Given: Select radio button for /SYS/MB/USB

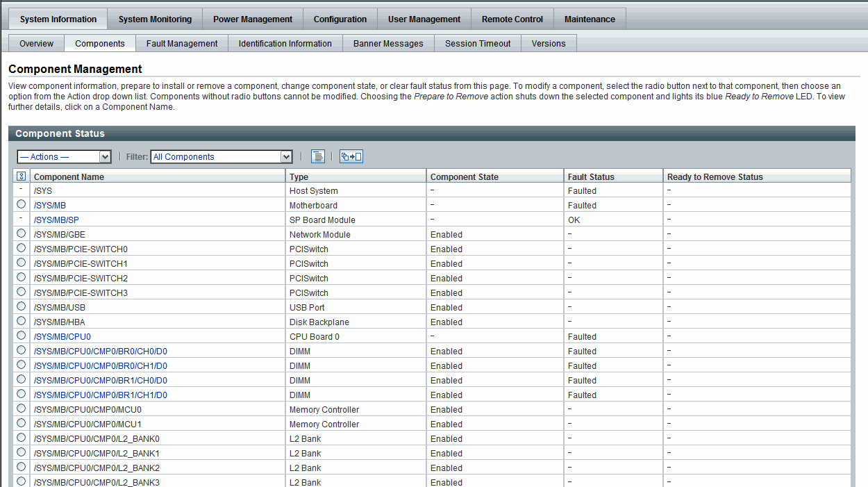Looking at the screenshot, I should [x=21, y=306].
